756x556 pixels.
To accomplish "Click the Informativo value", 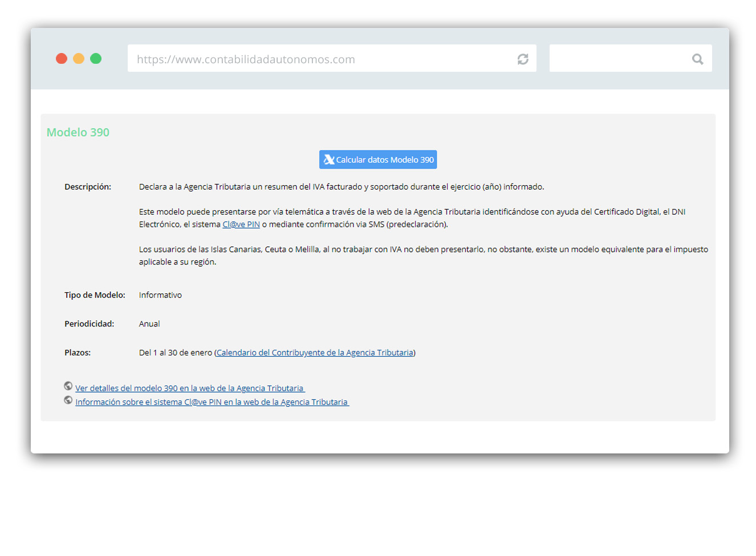I will [160, 295].
